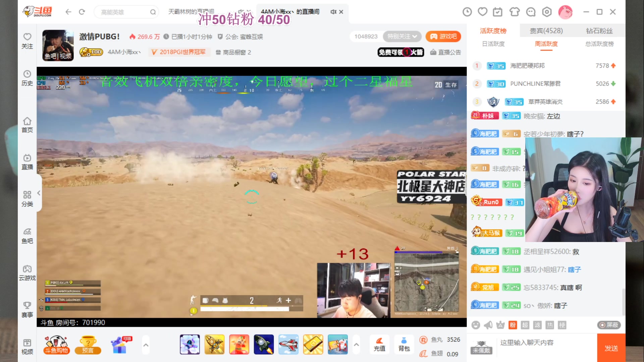Toggle the 粉 fan danmaku option
644x362 pixels.
[513, 325]
